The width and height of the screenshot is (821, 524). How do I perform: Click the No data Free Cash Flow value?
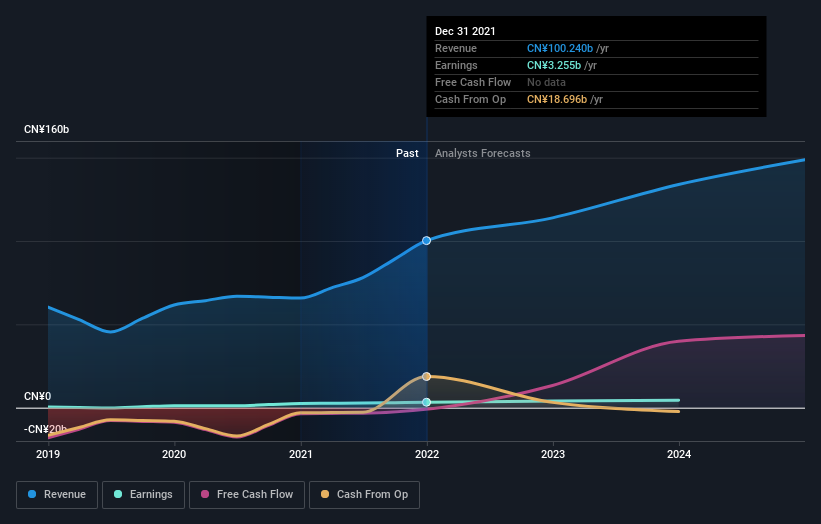pos(546,82)
